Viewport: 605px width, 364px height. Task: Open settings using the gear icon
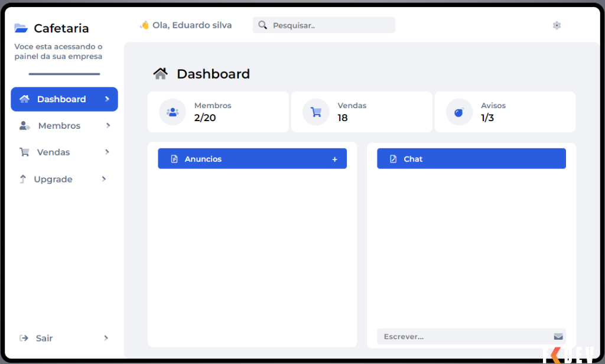(556, 25)
